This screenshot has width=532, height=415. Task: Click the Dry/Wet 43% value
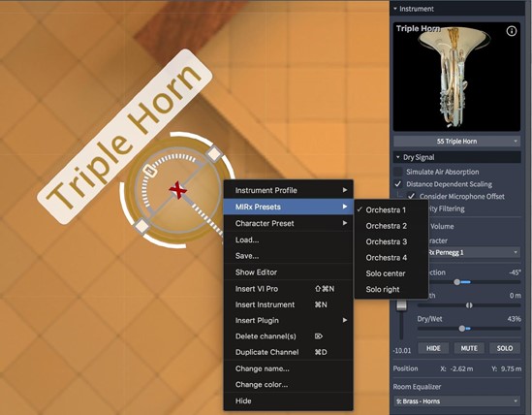514,319
